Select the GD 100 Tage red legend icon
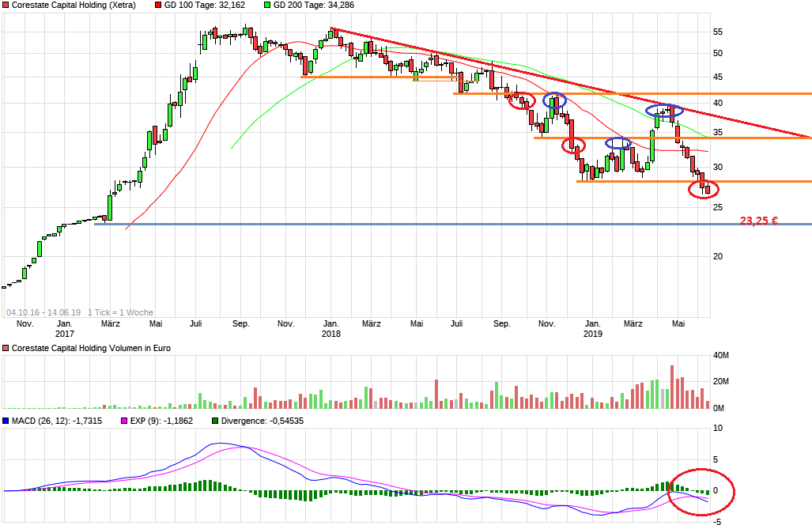The height and width of the screenshot is (529, 812). pyautogui.click(x=158, y=6)
